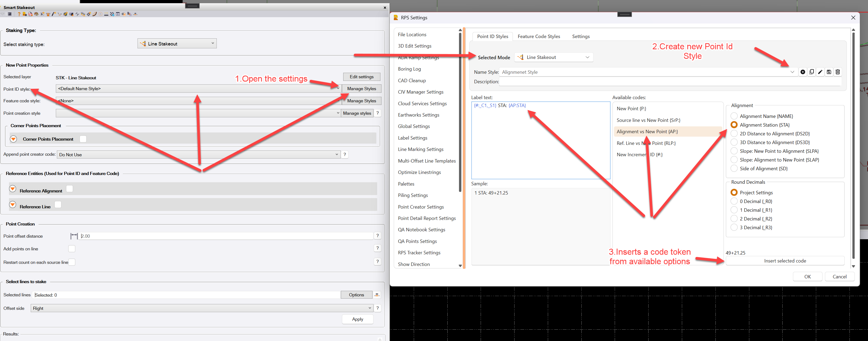Select Alignment Name {NAME} radio option
This screenshot has width=868, height=341.
[734, 116]
